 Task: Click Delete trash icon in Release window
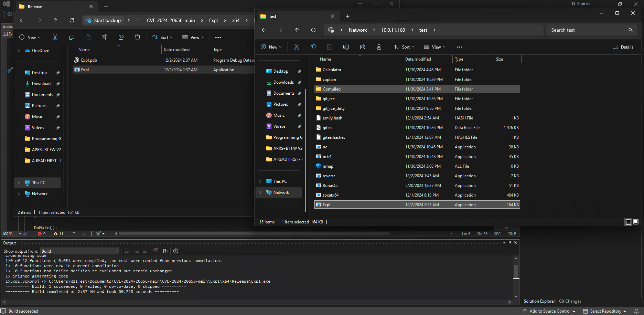click(138, 37)
